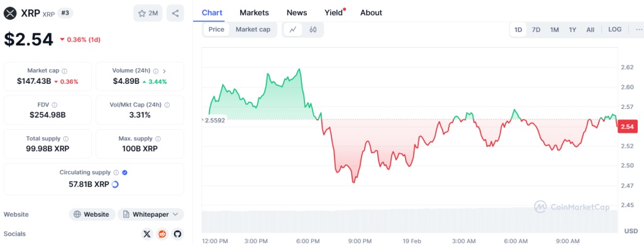Expand the Whitepaper dropdown

click(151, 214)
